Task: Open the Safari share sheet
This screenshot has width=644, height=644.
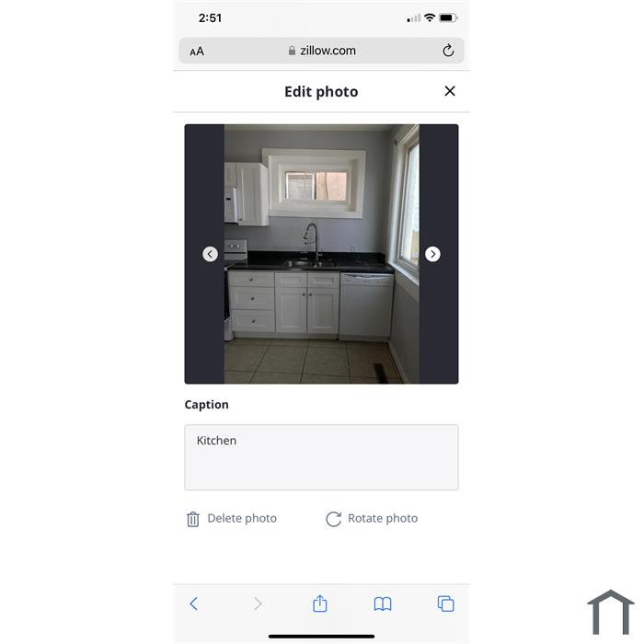Action: 320,603
